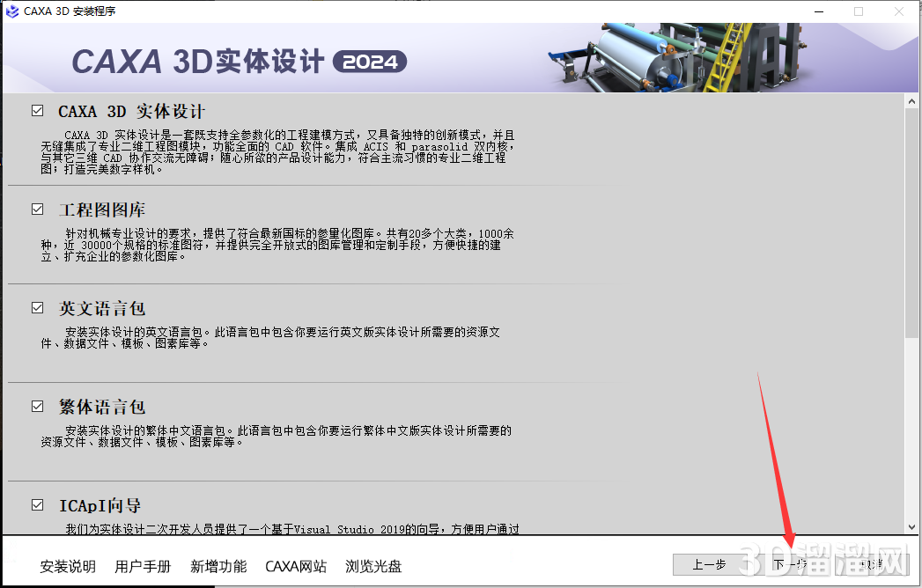The height and width of the screenshot is (588, 922).
Task: Minimize the installer window
Action: pos(818,11)
